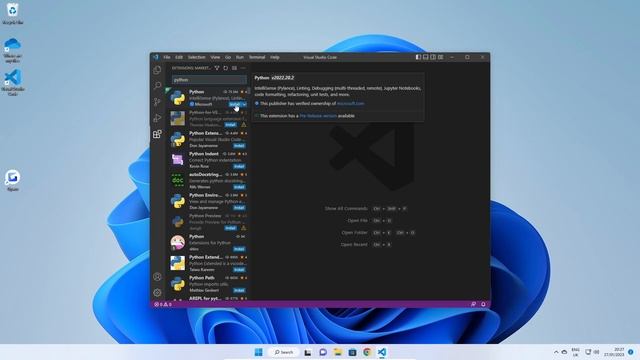Select the Python Extended extension icon
The height and width of the screenshot is (360, 640).
(178, 263)
